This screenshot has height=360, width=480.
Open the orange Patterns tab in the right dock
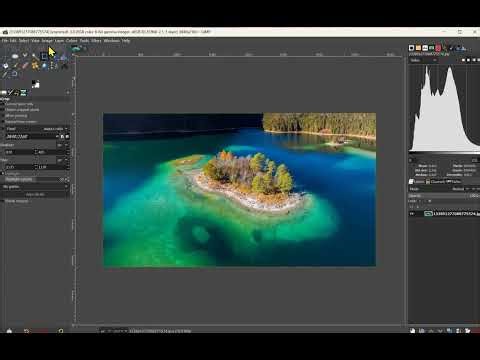[x=418, y=48]
